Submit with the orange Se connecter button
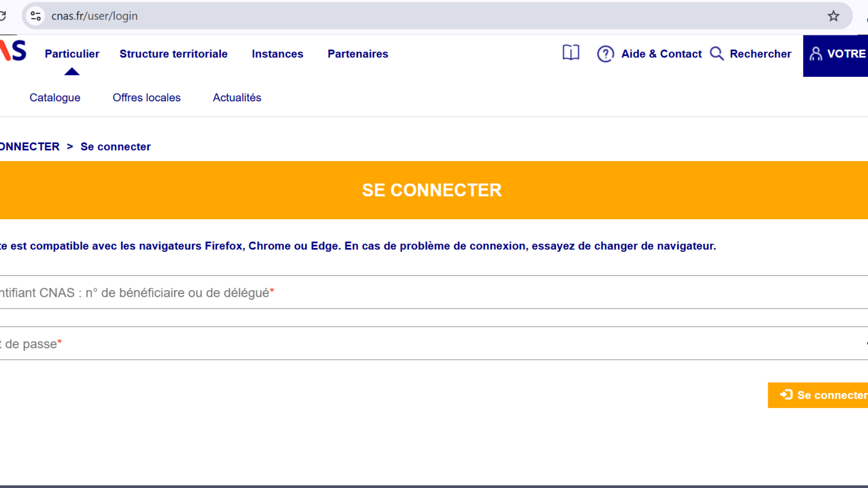This screenshot has width=868, height=488. 818,395
